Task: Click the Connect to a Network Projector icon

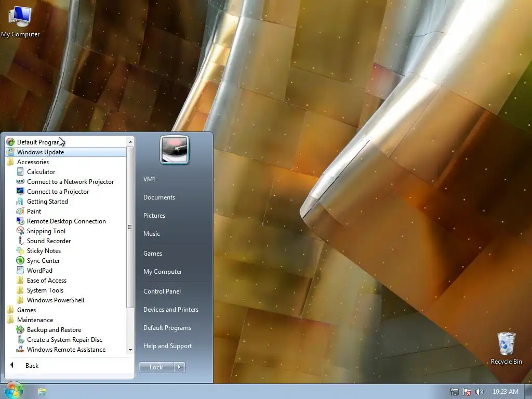Action: 20,181
